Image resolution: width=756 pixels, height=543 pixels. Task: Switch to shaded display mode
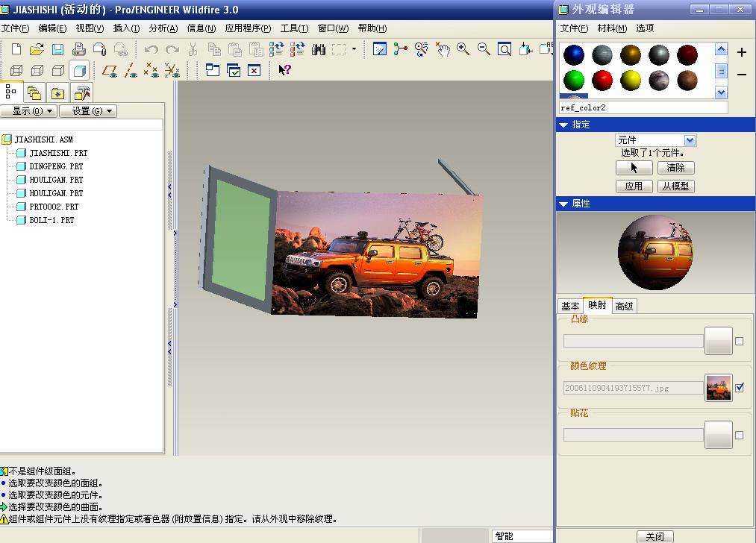point(79,71)
